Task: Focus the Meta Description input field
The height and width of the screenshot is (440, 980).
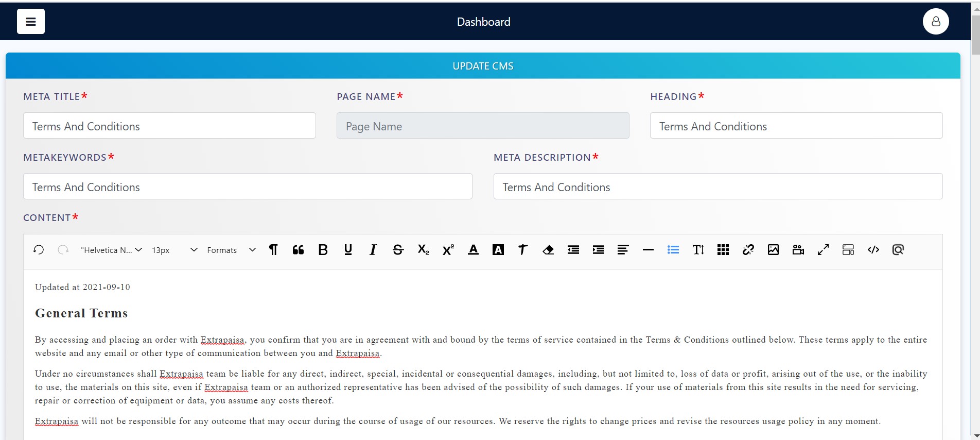Action: 718,187
